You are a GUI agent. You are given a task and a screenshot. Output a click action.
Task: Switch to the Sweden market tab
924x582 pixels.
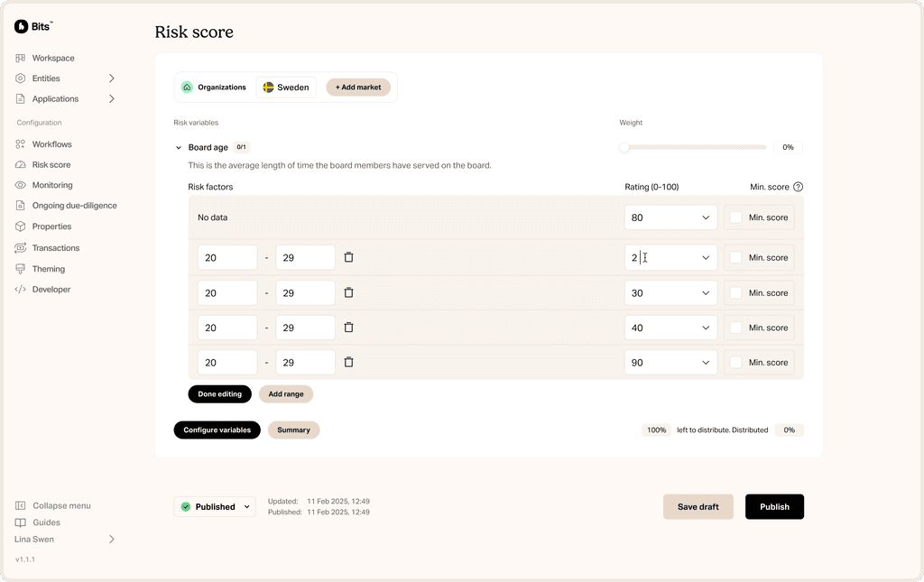(286, 87)
